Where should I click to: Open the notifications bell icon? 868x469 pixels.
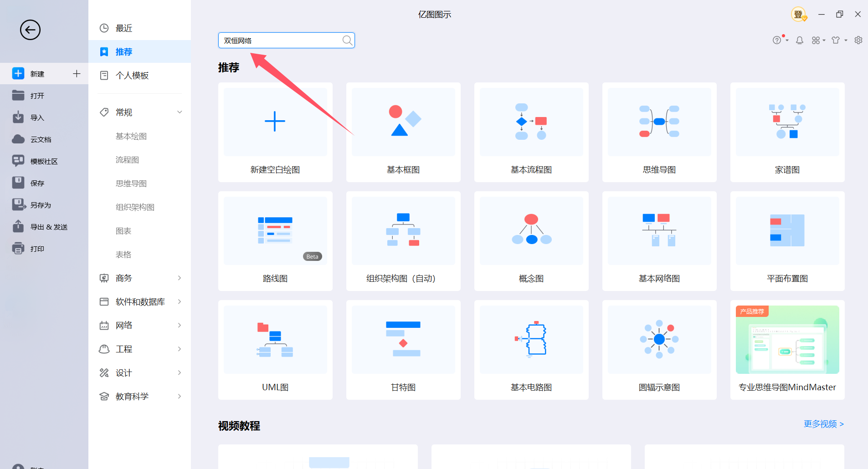point(800,40)
